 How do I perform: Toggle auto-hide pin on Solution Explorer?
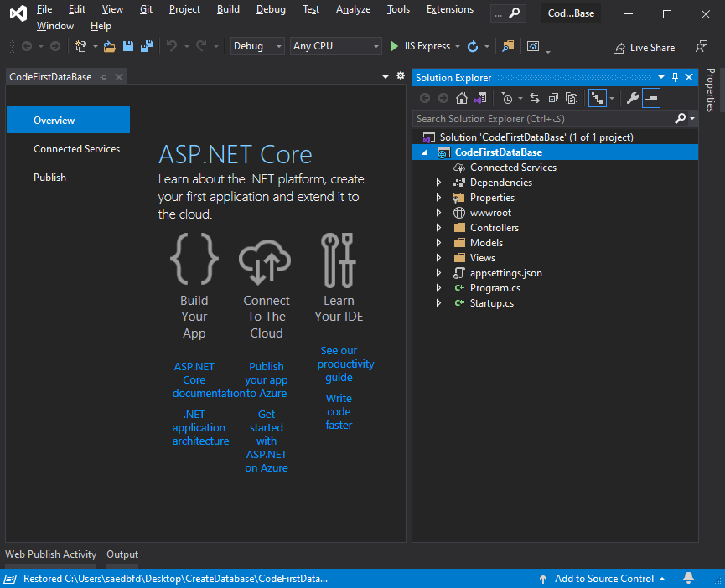point(675,77)
